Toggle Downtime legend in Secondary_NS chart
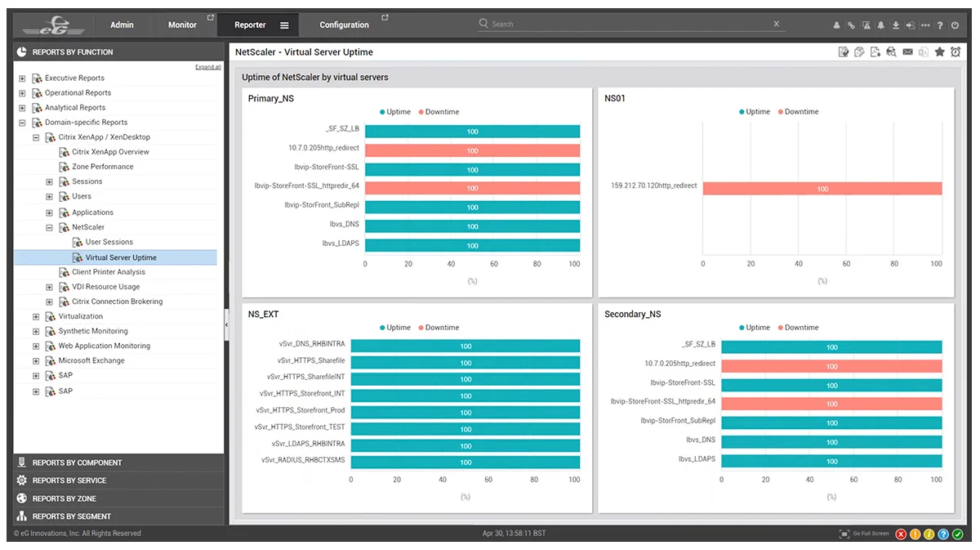Screen dimensions: 980x550 click(x=798, y=328)
